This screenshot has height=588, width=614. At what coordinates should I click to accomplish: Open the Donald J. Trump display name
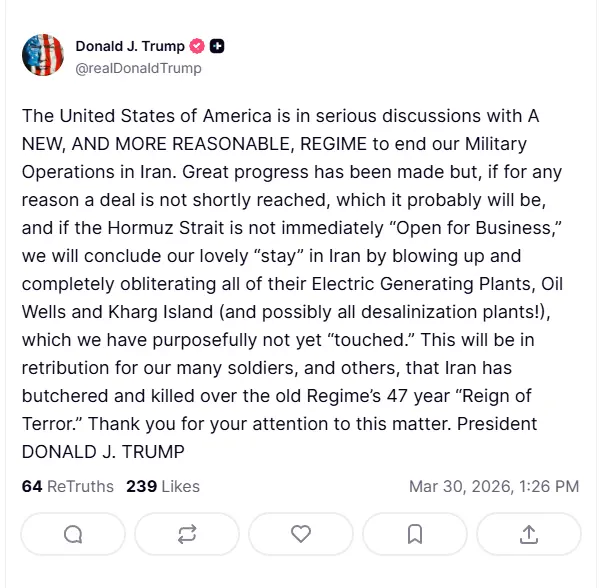(130, 46)
